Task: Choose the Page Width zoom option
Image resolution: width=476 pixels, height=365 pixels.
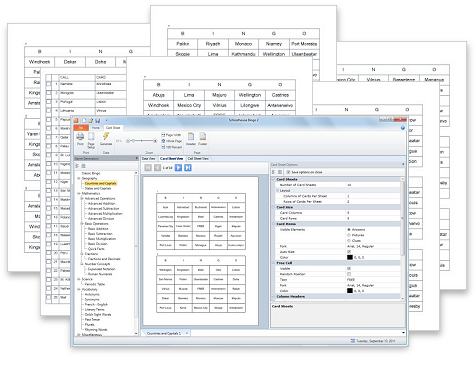Action: point(171,135)
